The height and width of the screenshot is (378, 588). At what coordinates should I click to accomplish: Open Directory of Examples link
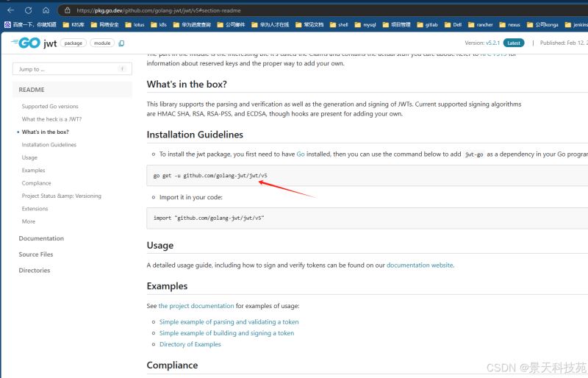[190, 344]
